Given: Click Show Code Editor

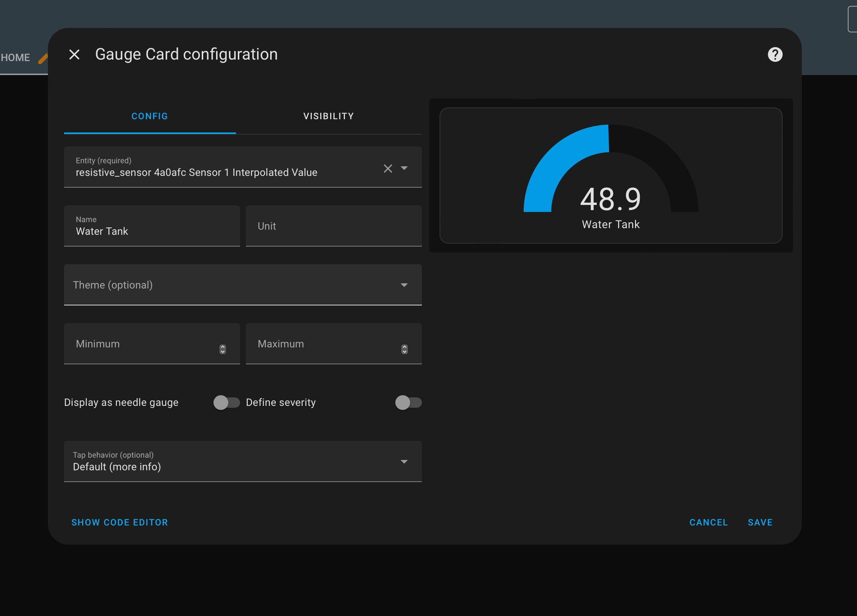Looking at the screenshot, I should click(120, 522).
